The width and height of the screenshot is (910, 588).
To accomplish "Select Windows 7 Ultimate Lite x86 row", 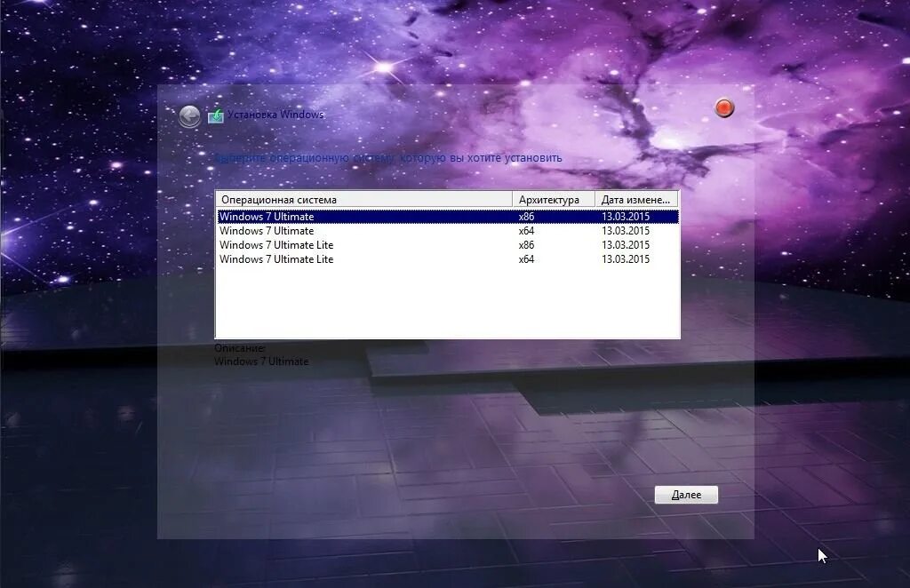I will [x=448, y=245].
